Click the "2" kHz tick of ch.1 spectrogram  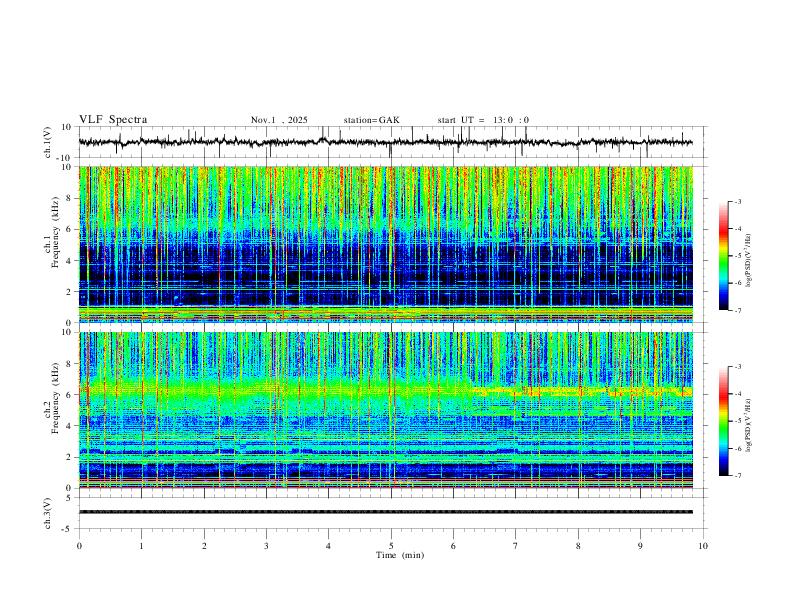[x=70, y=292]
